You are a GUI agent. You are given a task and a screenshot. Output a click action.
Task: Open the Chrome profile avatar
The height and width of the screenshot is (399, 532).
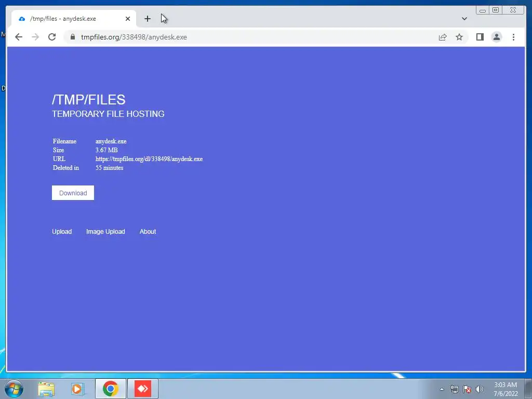(x=497, y=37)
